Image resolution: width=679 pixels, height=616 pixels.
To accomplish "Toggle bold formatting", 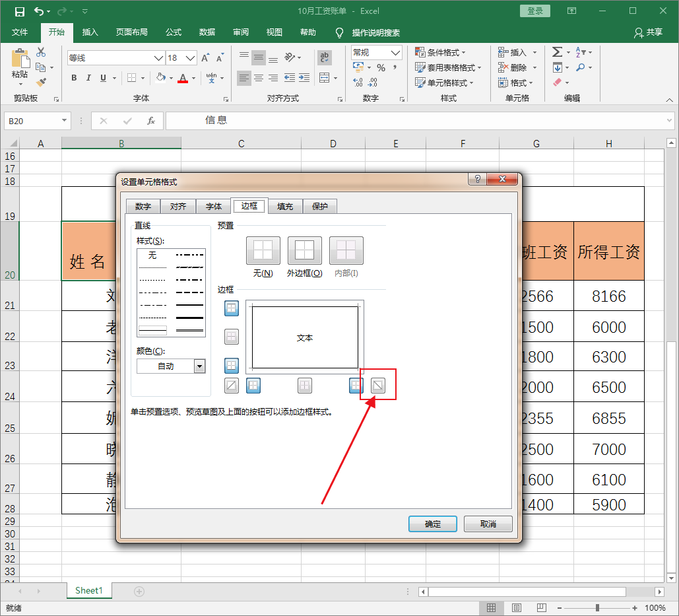I will click(74, 77).
